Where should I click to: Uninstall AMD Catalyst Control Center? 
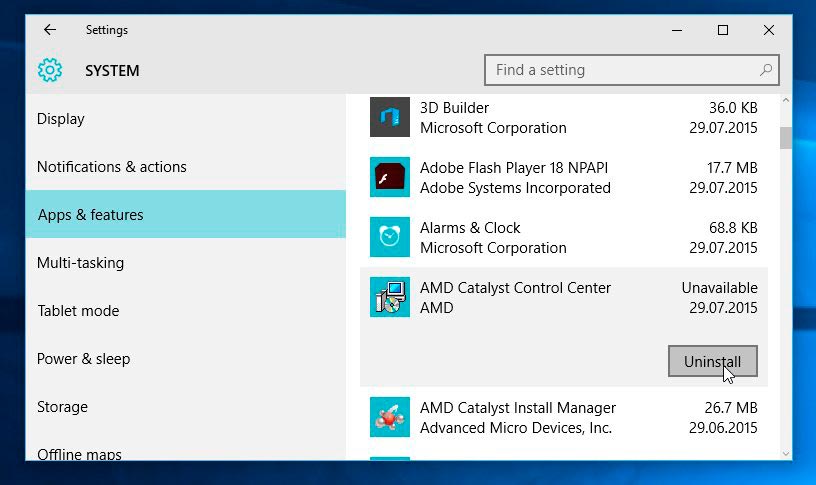(x=712, y=361)
